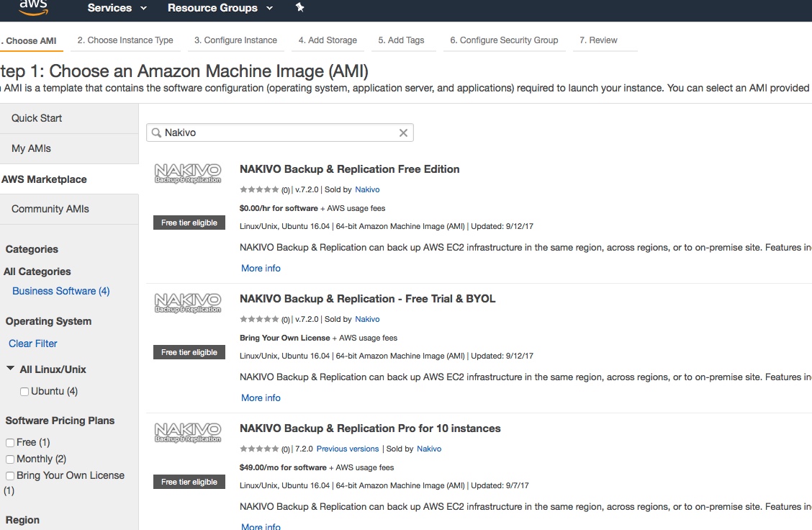The width and height of the screenshot is (812, 530).
Task: Check the Monthly (2) pricing plan checkbox
Action: 10,459
